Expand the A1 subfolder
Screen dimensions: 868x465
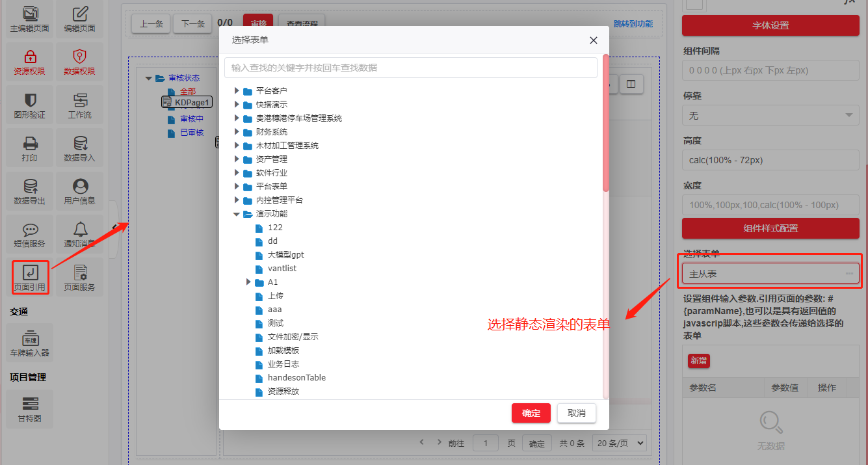(x=248, y=282)
